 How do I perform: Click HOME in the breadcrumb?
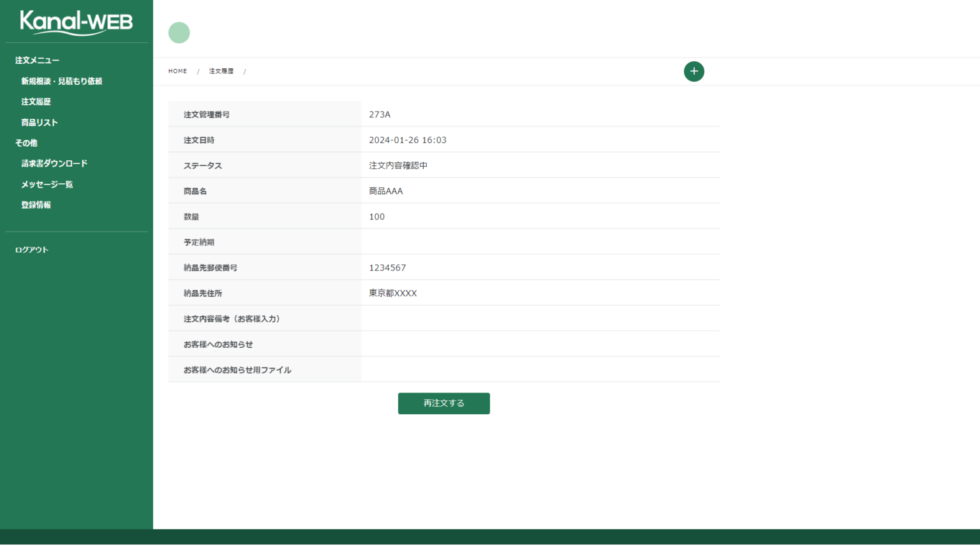coord(177,71)
